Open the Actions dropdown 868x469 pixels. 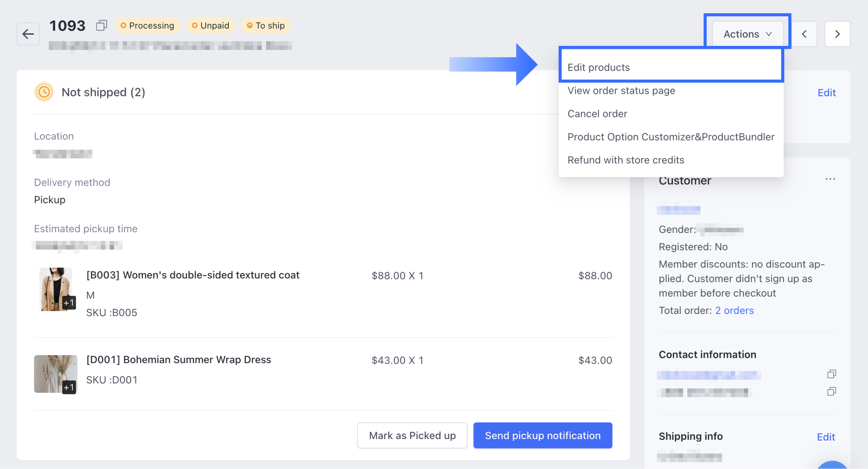[x=748, y=34]
